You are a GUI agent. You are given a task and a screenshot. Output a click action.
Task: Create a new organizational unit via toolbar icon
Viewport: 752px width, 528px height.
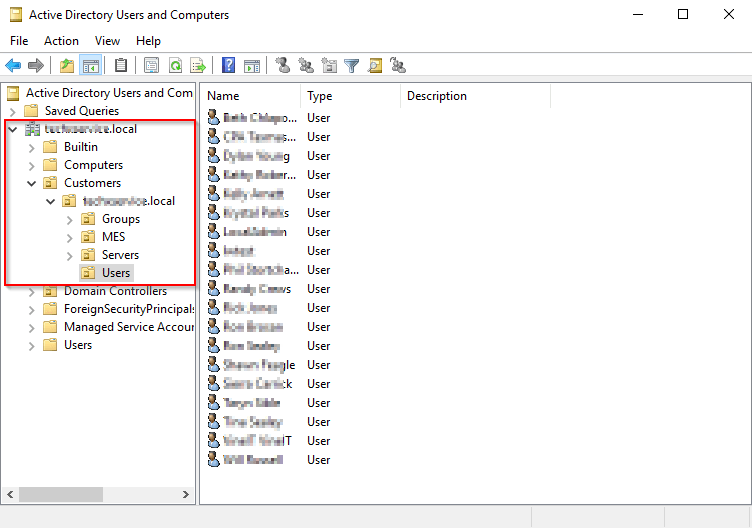[x=329, y=65]
